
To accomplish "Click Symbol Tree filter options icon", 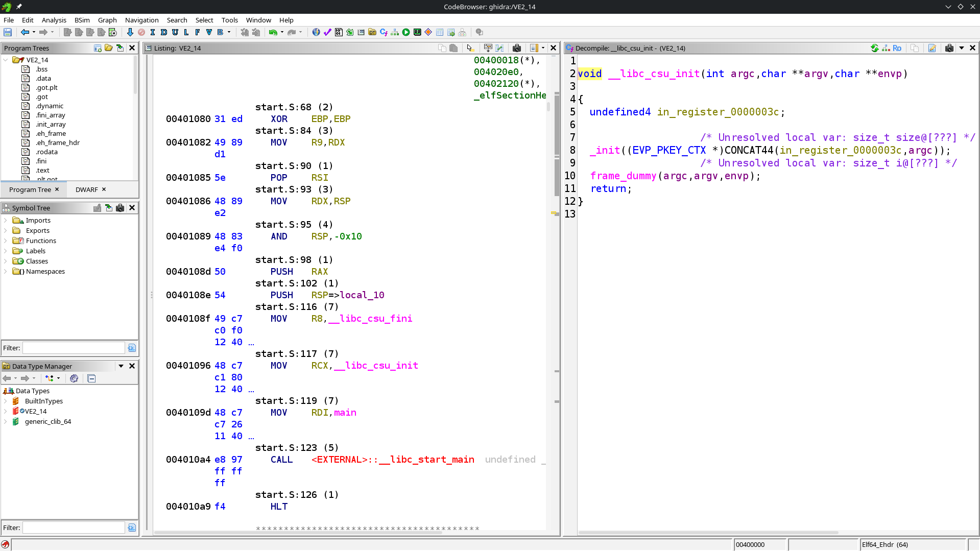I will (x=132, y=348).
